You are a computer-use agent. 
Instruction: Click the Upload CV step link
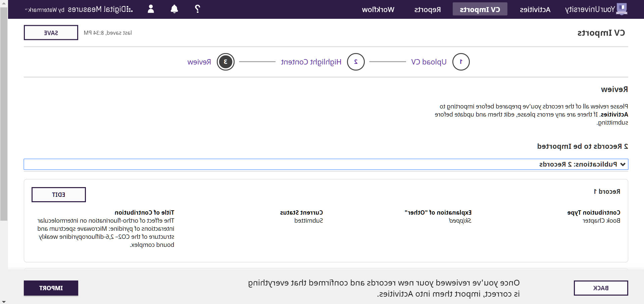pyautogui.click(x=429, y=62)
